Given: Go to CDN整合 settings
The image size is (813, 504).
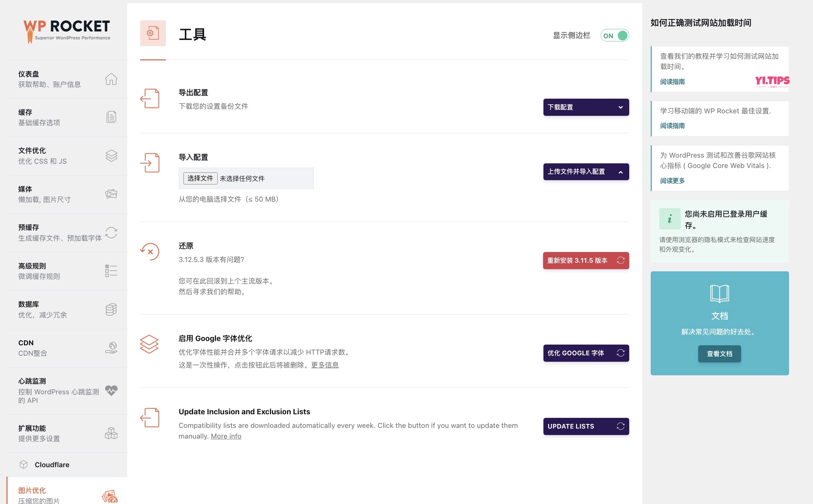Looking at the screenshot, I should (x=67, y=348).
